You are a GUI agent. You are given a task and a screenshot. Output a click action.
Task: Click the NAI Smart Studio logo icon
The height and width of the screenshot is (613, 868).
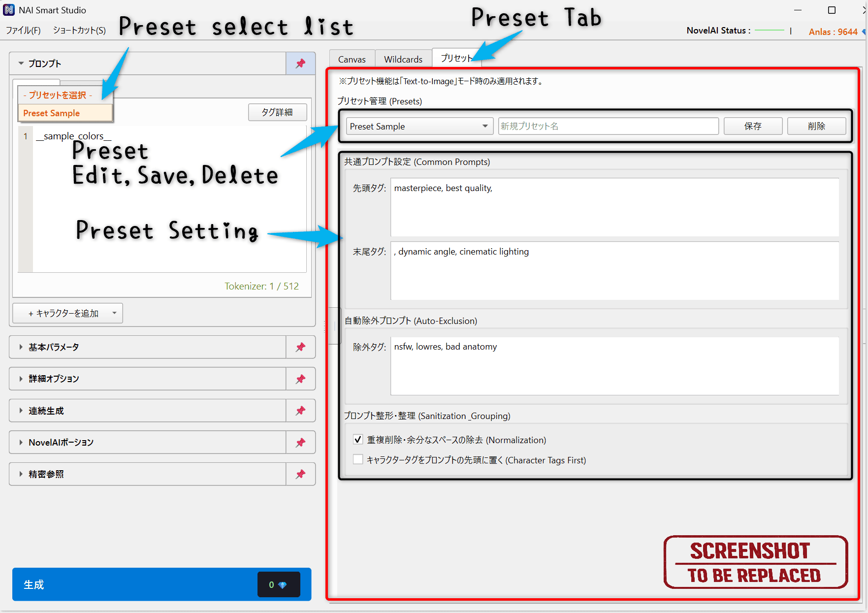coord(8,9)
